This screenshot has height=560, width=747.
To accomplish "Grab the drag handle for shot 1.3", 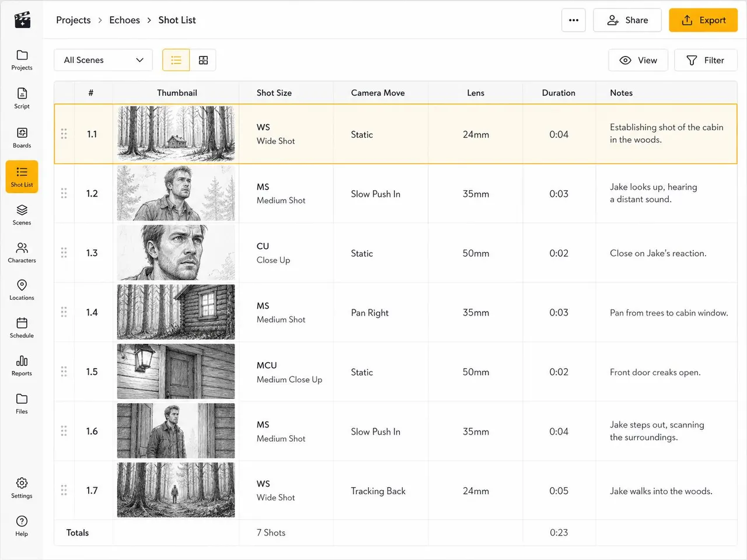I will coord(64,253).
